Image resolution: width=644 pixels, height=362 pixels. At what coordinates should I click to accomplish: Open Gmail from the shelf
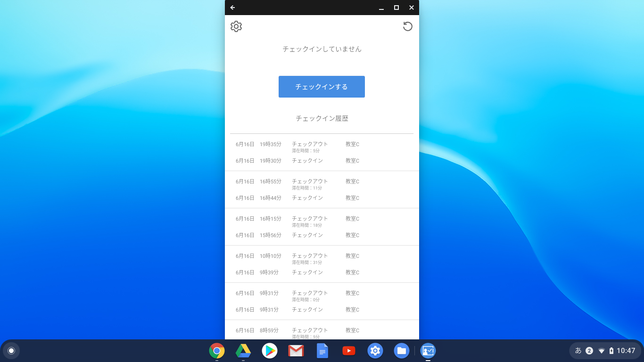click(296, 351)
